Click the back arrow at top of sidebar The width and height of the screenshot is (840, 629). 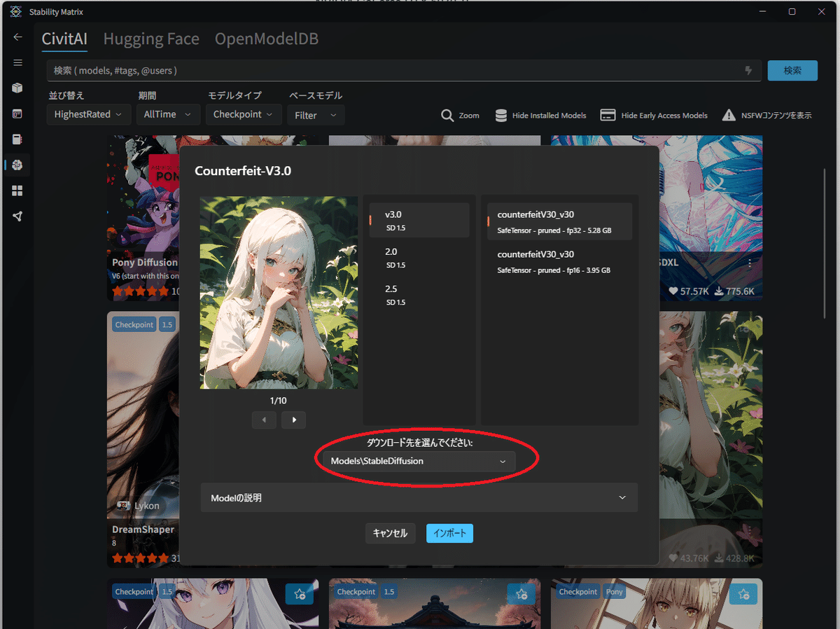click(17, 36)
